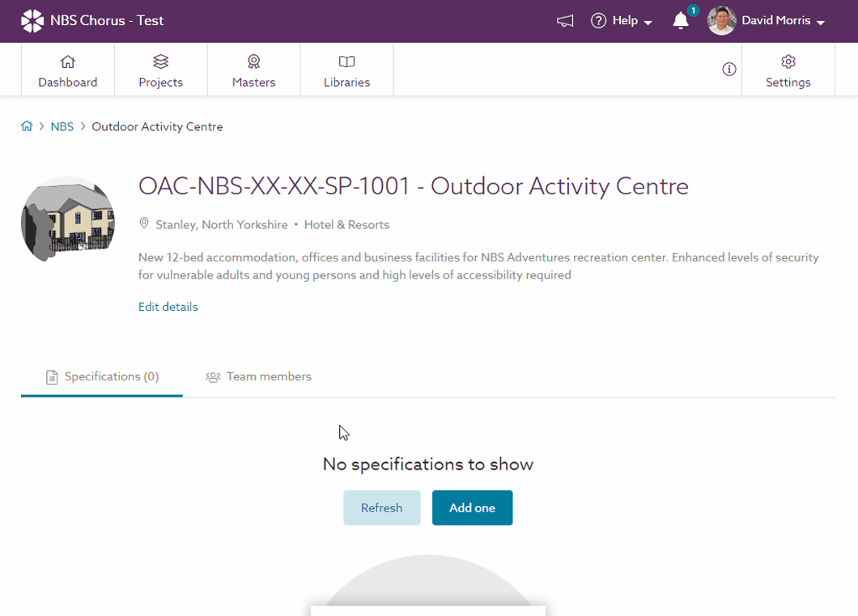Click the project building thumbnail image

pos(68,219)
